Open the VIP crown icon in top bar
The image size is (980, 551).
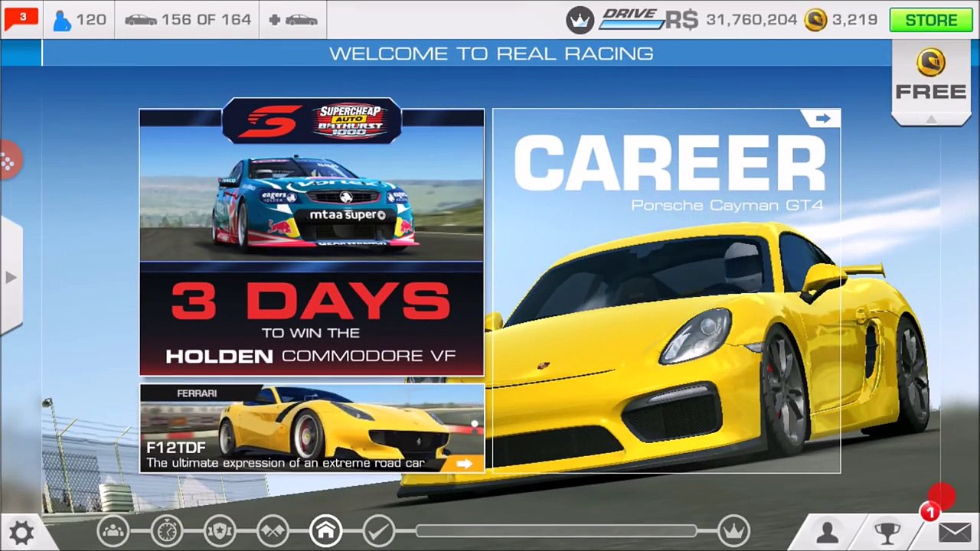580,20
